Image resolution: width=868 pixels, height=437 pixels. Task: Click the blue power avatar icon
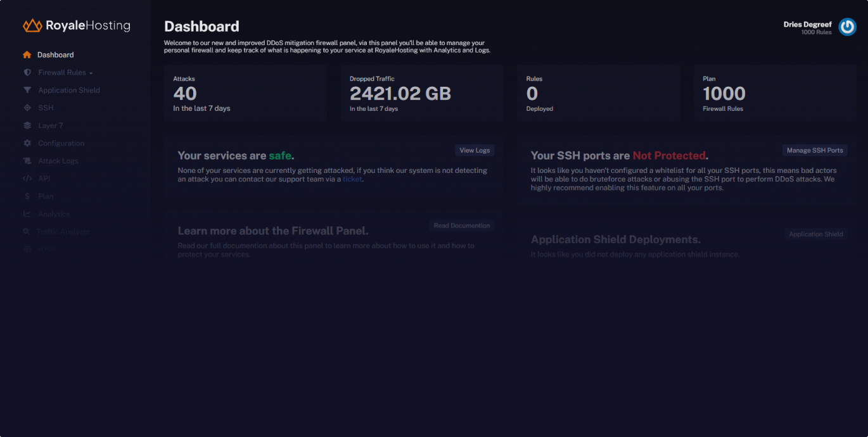[x=847, y=27]
